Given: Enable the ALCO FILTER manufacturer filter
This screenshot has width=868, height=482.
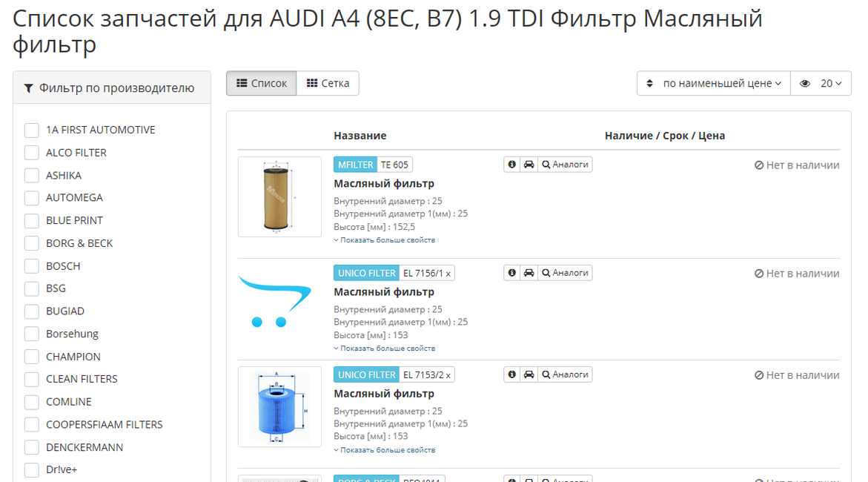Looking at the screenshot, I should click(x=32, y=153).
